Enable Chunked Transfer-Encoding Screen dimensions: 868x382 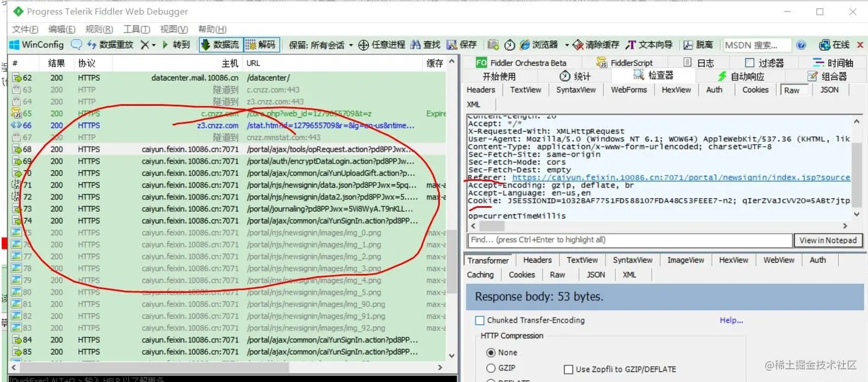tap(480, 320)
